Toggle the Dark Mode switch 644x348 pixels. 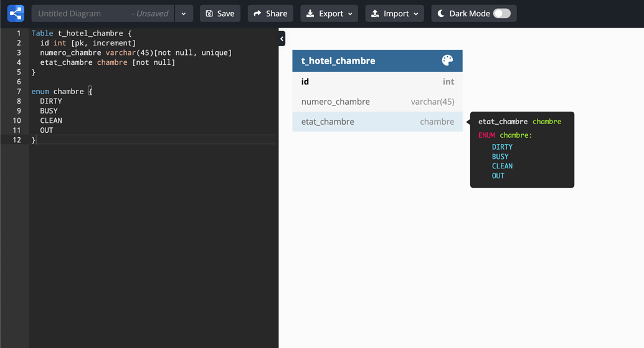(x=501, y=14)
